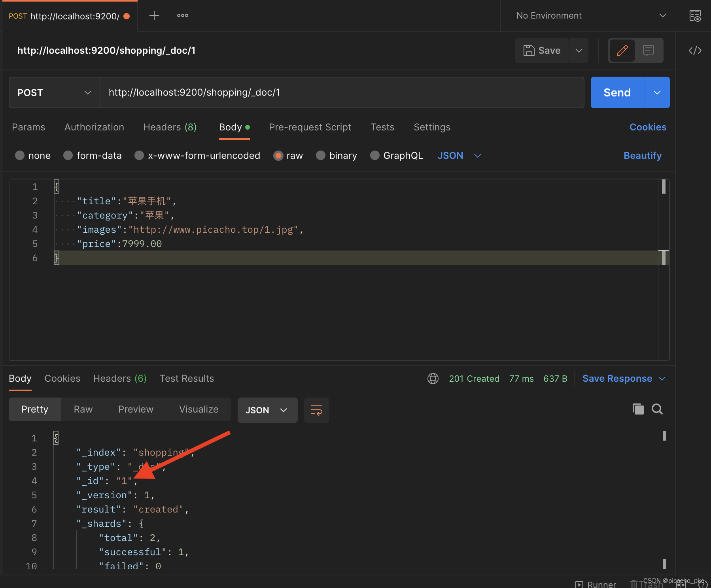Choose the binary body option
The height and width of the screenshot is (588, 711).
click(x=321, y=156)
